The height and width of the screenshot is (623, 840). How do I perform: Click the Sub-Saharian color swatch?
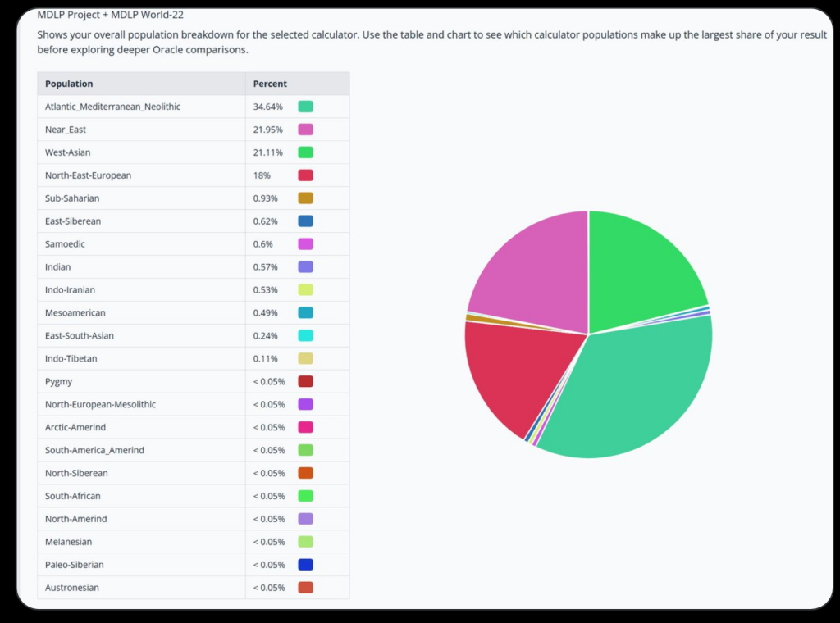(x=305, y=198)
